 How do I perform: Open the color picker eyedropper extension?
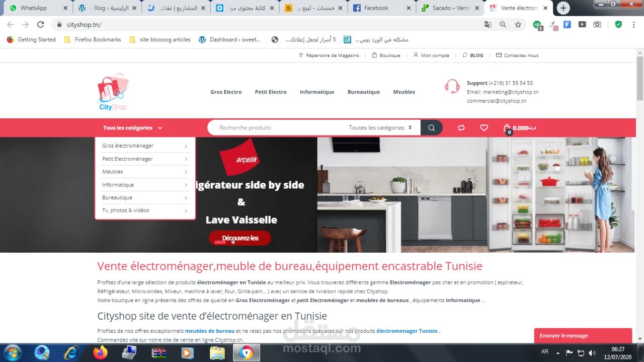click(553, 25)
